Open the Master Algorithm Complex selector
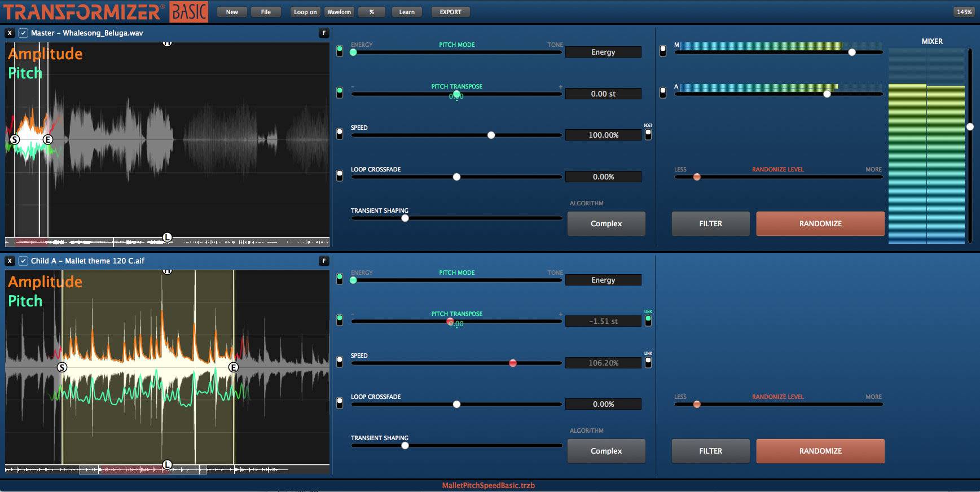980x492 pixels. point(606,223)
